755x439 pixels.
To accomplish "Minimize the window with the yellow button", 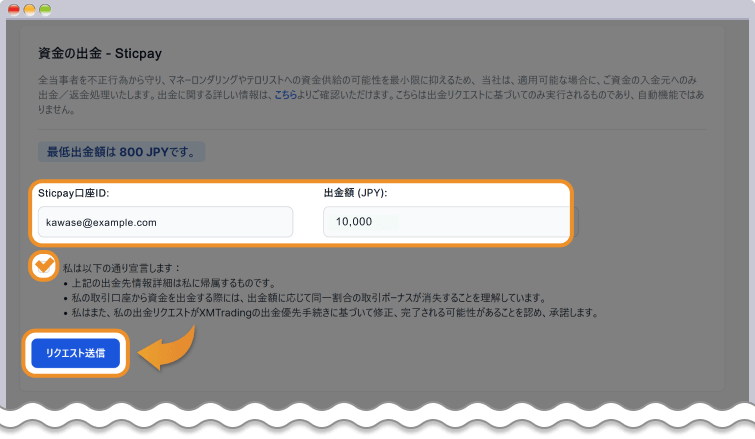I will tap(30, 8).
